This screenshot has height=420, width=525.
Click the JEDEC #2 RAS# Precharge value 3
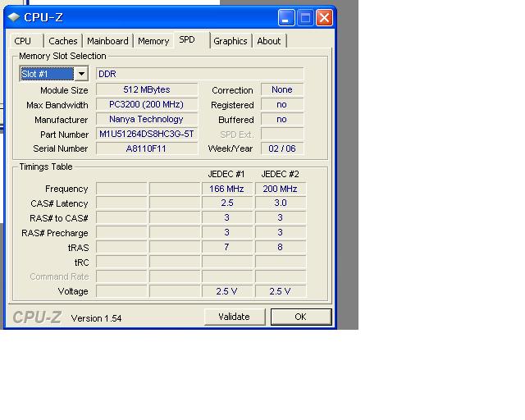point(281,232)
